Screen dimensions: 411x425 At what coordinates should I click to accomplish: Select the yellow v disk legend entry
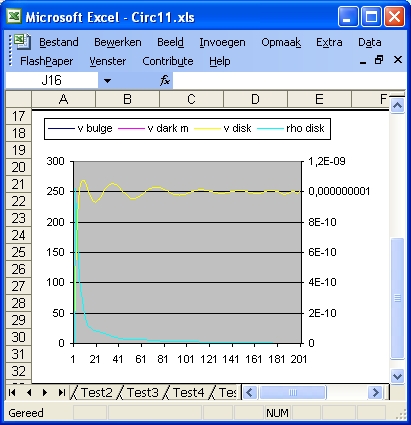pos(222,128)
